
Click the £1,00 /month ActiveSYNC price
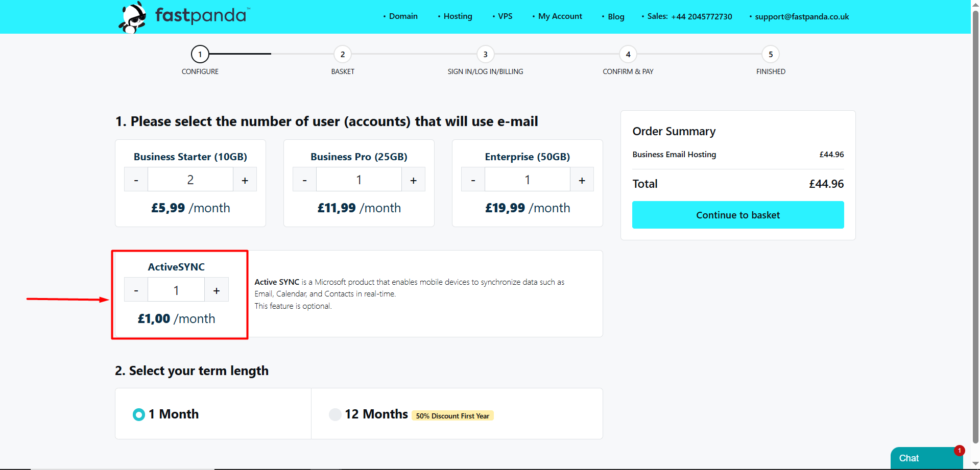tap(176, 318)
